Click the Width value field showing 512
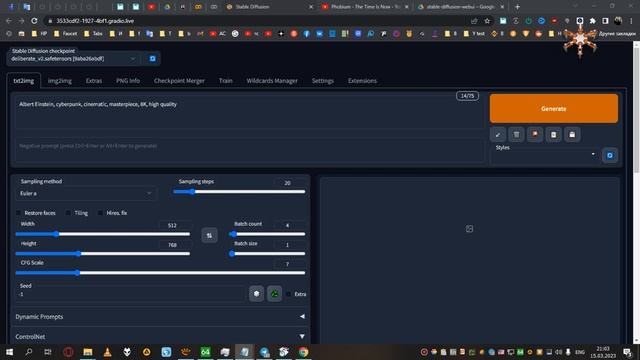The image size is (640, 360). pos(174,225)
